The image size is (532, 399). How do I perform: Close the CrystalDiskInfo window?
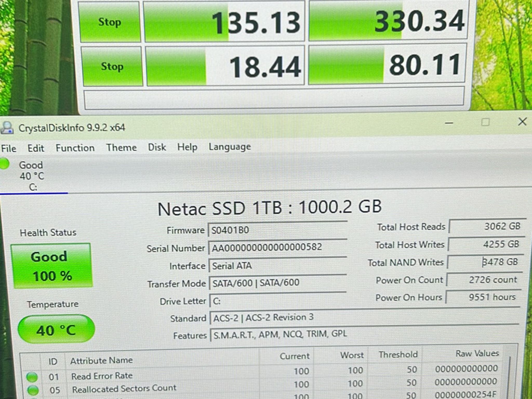pyautogui.click(x=522, y=122)
